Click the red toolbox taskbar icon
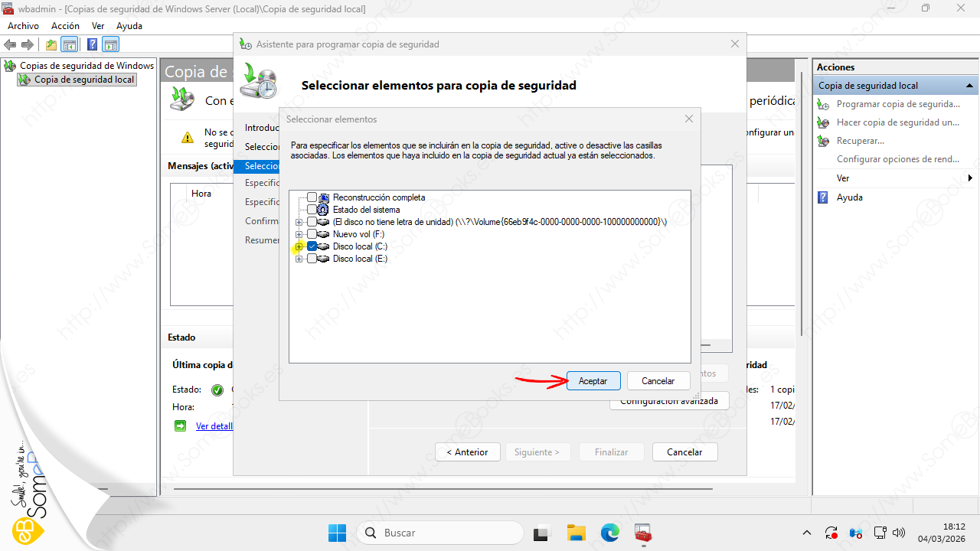The width and height of the screenshot is (980, 551). click(x=642, y=533)
